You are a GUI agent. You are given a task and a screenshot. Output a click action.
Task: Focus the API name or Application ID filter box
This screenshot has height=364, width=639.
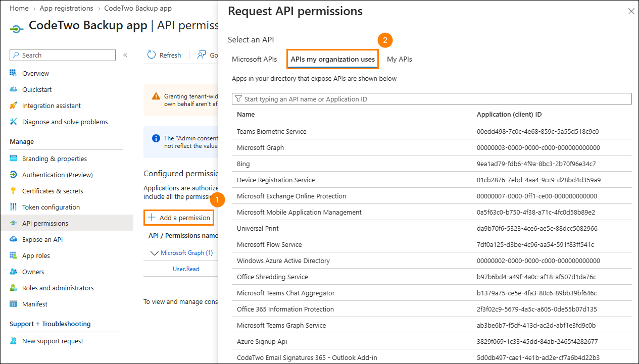(432, 99)
